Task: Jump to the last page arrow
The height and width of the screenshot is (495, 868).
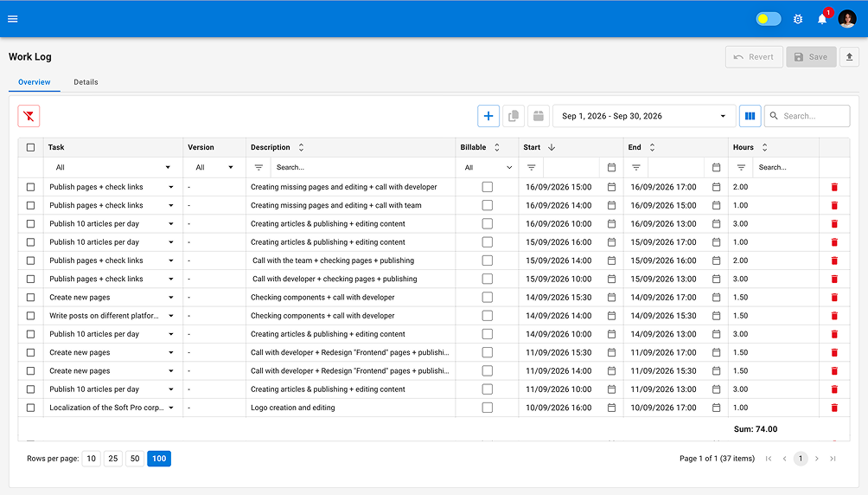Action: pos(833,459)
